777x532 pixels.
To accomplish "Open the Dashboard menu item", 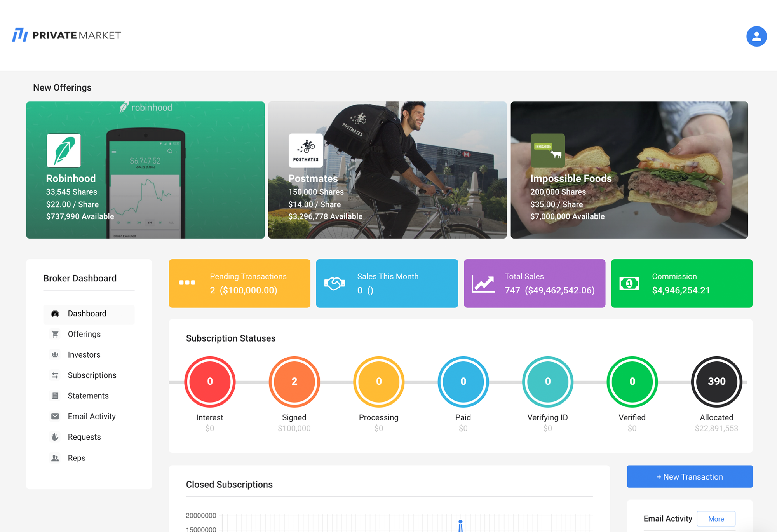I will pyautogui.click(x=89, y=314).
